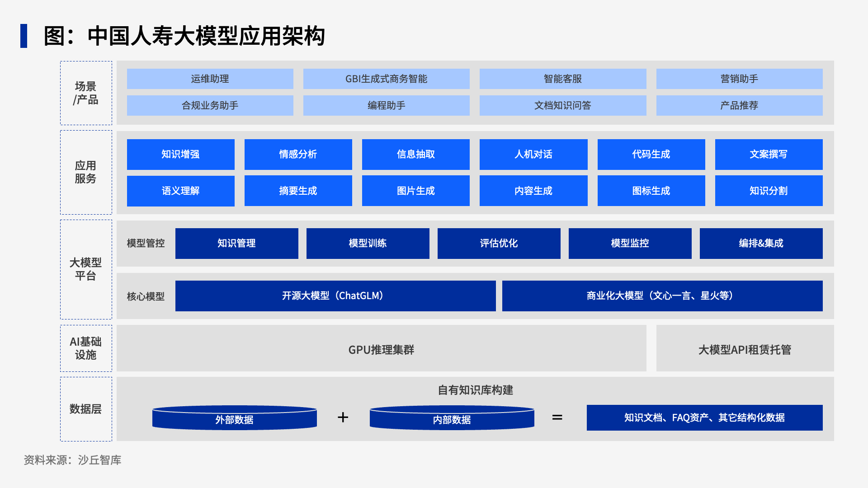Image resolution: width=868 pixels, height=488 pixels.
Task: Click the 内部数据 cylinder icon
Action: 452,418
